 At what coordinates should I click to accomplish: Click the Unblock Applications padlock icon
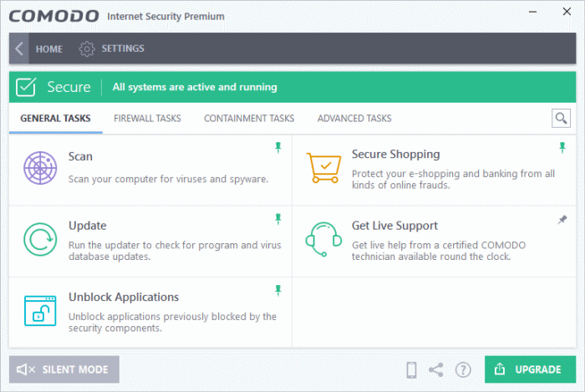pyautogui.click(x=40, y=311)
